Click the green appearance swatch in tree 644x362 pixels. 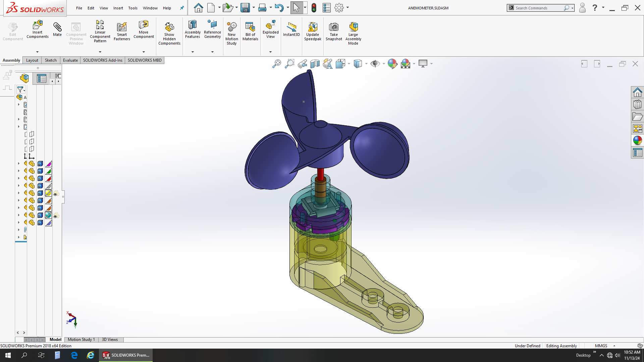[x=49, y=171]
